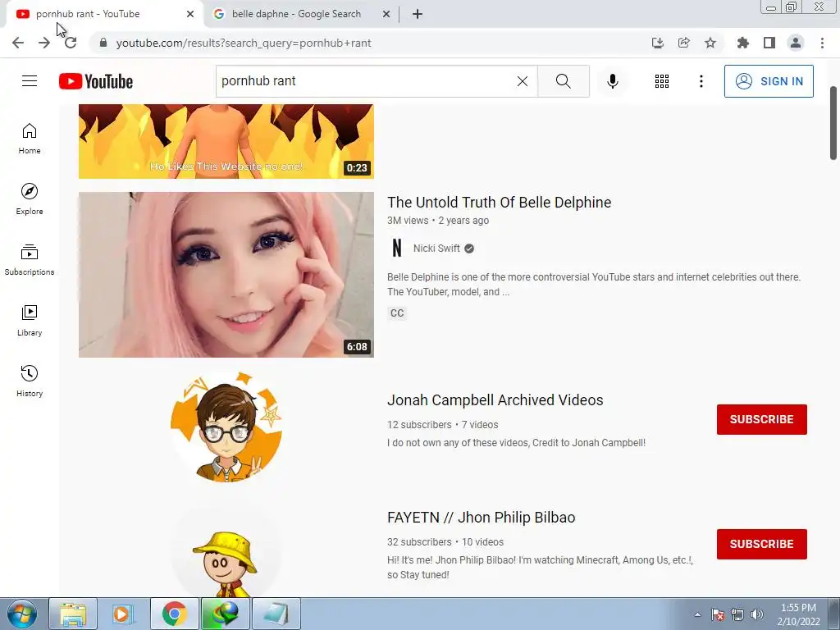Open Subscriptions in the sidebar
Viewport: 840px width, 630px height.
click(30, 260)
